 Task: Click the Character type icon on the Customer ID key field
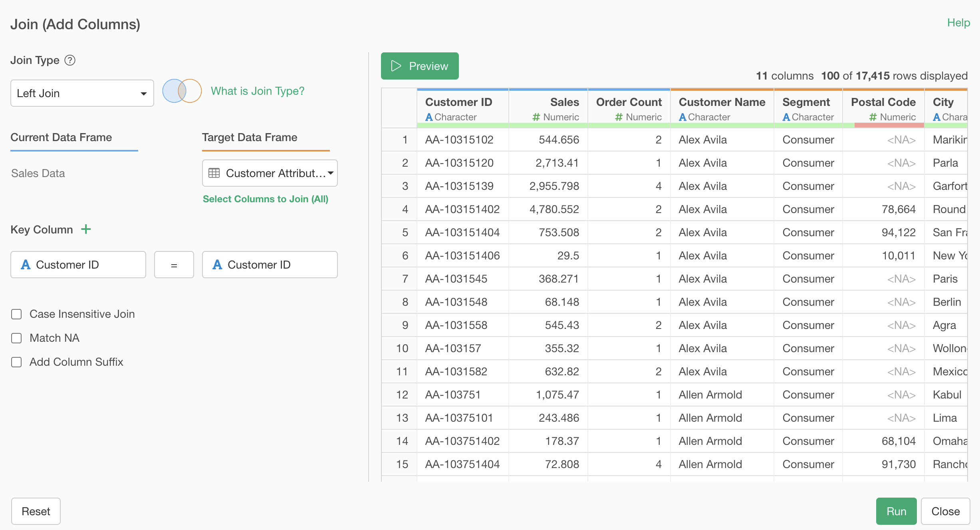click(26, 264)
